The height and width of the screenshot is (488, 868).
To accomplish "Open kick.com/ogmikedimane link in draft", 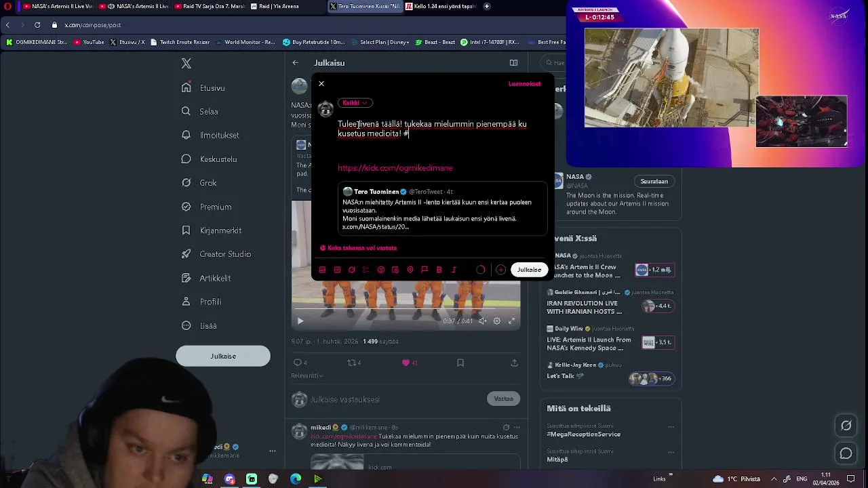I will click(395, 168).
